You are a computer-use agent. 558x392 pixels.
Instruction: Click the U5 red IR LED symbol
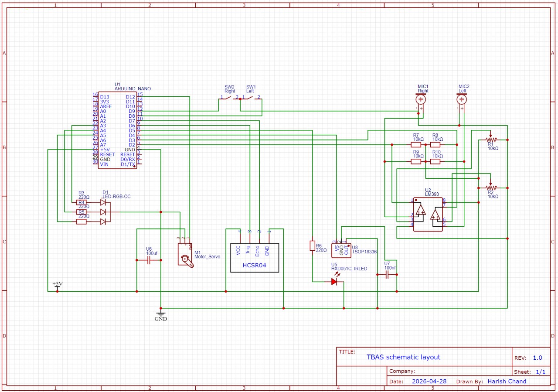tap(334, 282)
